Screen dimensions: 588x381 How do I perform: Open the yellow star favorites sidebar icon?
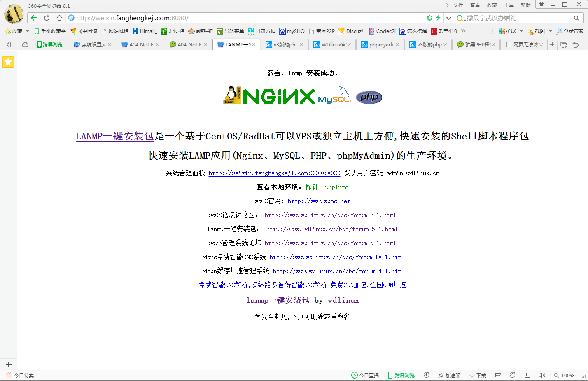(8, 62)
